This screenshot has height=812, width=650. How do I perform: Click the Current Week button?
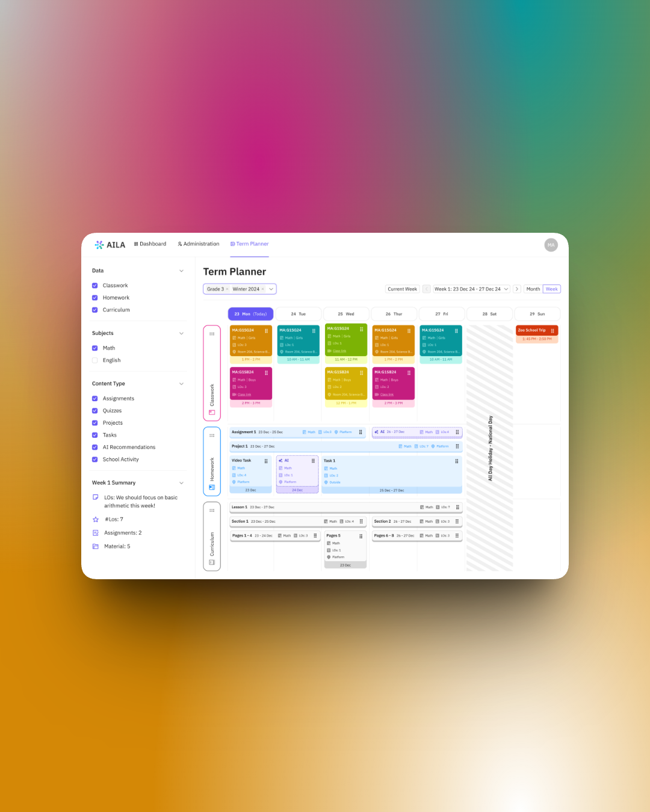402,289
